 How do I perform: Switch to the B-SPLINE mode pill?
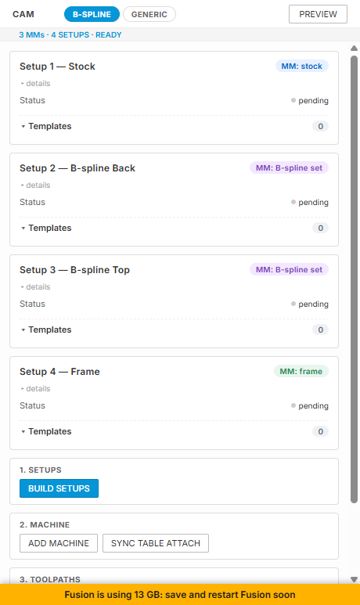92,14
